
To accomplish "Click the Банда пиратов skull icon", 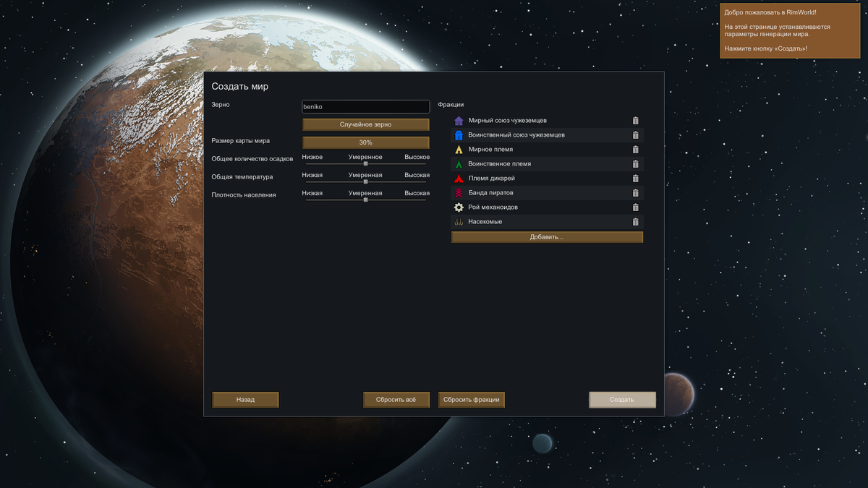I will 459,193.
